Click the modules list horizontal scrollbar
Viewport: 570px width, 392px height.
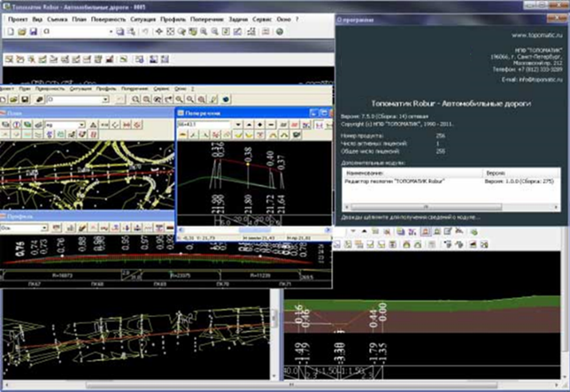pyautogui.click(x=451, y=207)
